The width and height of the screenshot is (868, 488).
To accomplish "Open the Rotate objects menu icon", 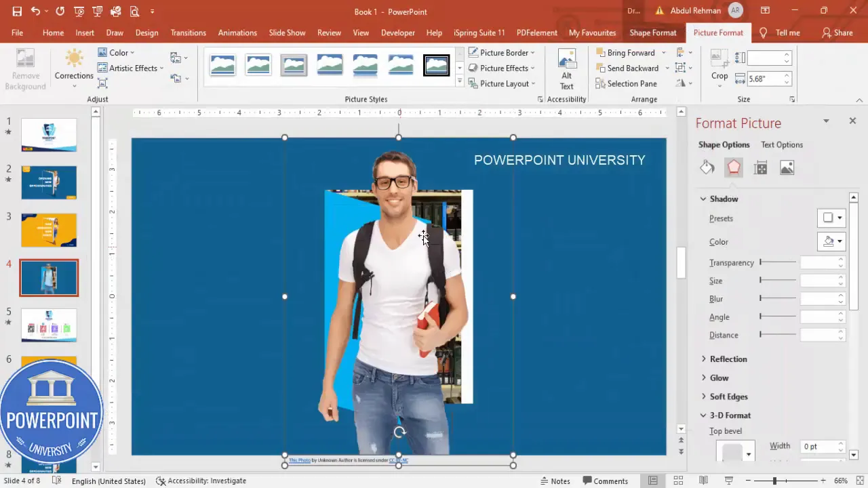I will pos(680,83).
